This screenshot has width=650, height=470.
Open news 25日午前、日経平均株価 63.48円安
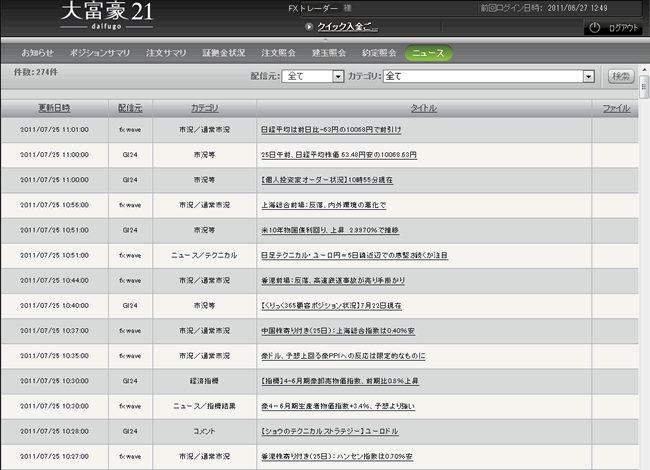point(339,155)
